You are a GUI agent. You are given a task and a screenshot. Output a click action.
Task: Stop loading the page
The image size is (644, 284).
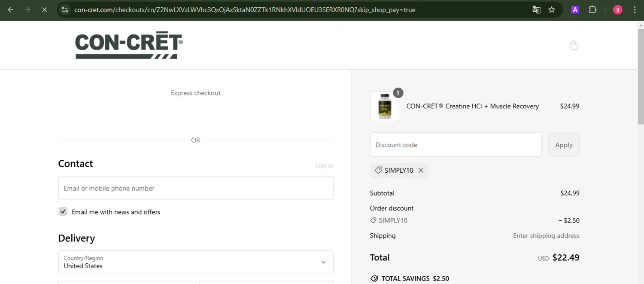(x=44, y=9)
